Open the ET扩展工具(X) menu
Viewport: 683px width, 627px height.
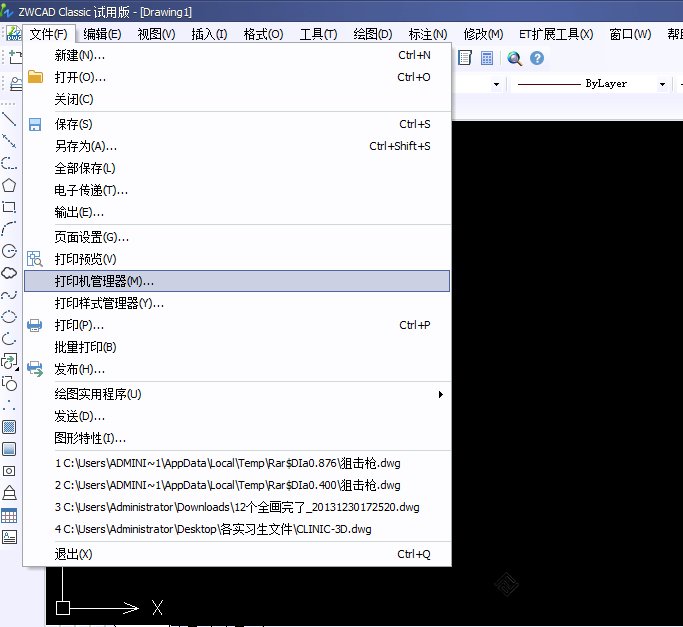tap(556, 34)
